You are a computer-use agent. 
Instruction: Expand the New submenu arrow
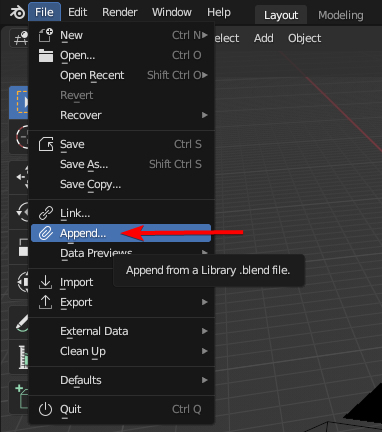205,35
